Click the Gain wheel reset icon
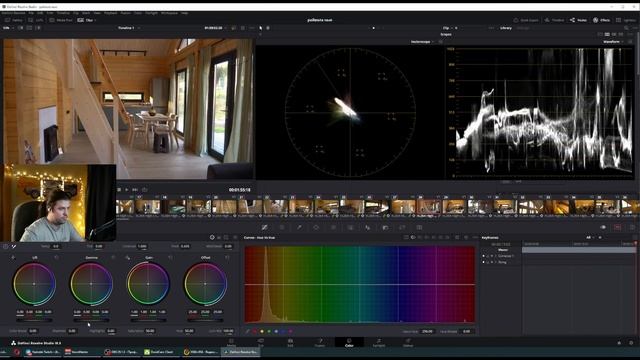The height and width of the screenshot is (360, 640). [x=171, y=258]
